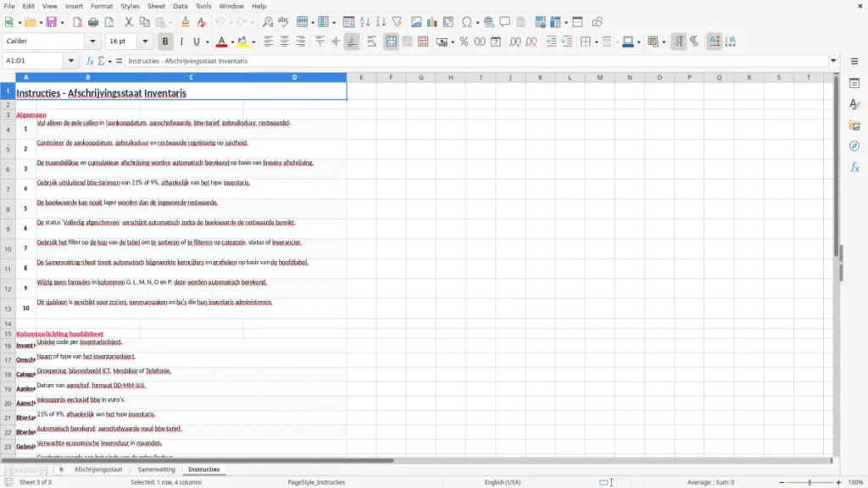Clone formatting paintbrush icon
This screenshot has height=488, width=868.
click(186, 22)
